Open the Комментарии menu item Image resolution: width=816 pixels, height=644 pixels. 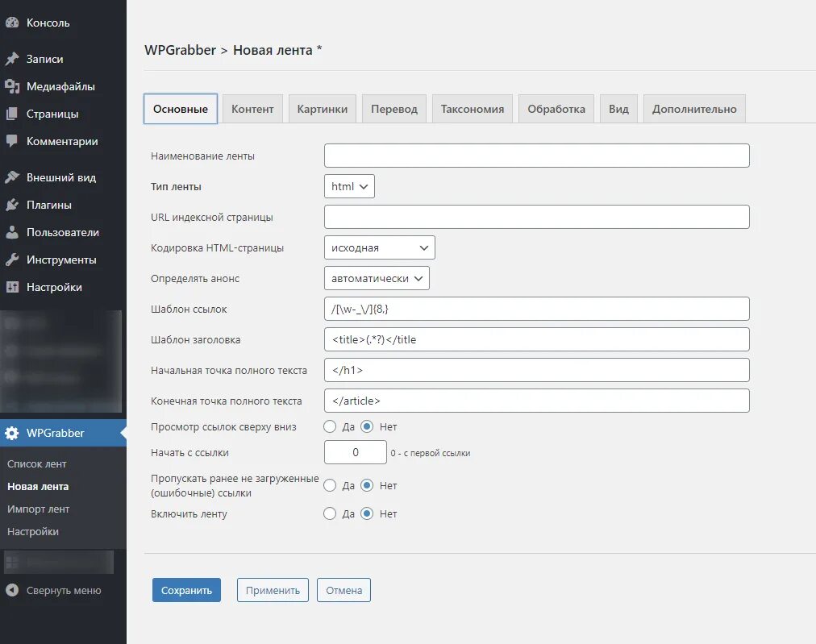[x=63, y=141]
